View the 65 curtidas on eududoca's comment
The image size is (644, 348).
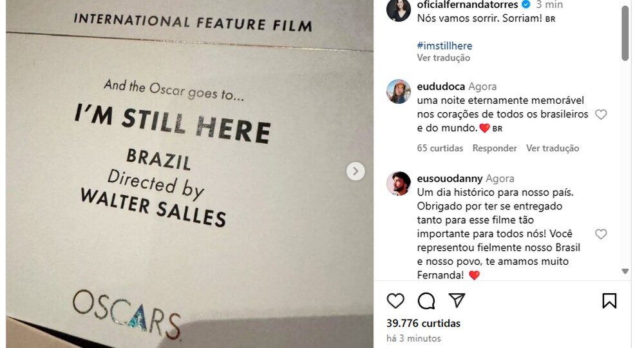pyautogui.click(x=440, y=148)
